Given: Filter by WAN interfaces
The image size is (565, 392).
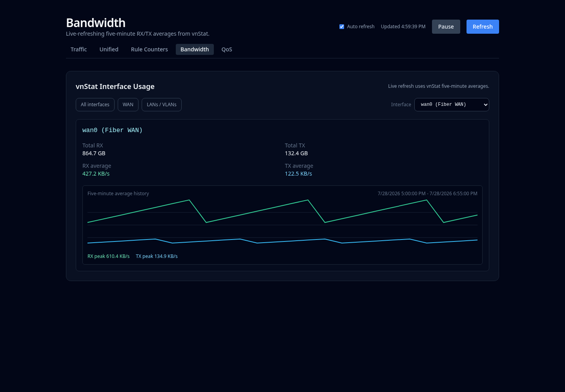Looking at the screenshot, I should [x=128, y=105].
